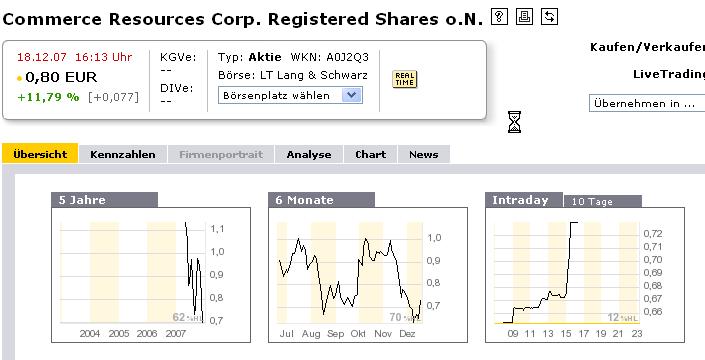This screenshot has width=705, height=360.
Task: Click the yellow dot beside 0,80 EUR
Action: coord(19,79)
